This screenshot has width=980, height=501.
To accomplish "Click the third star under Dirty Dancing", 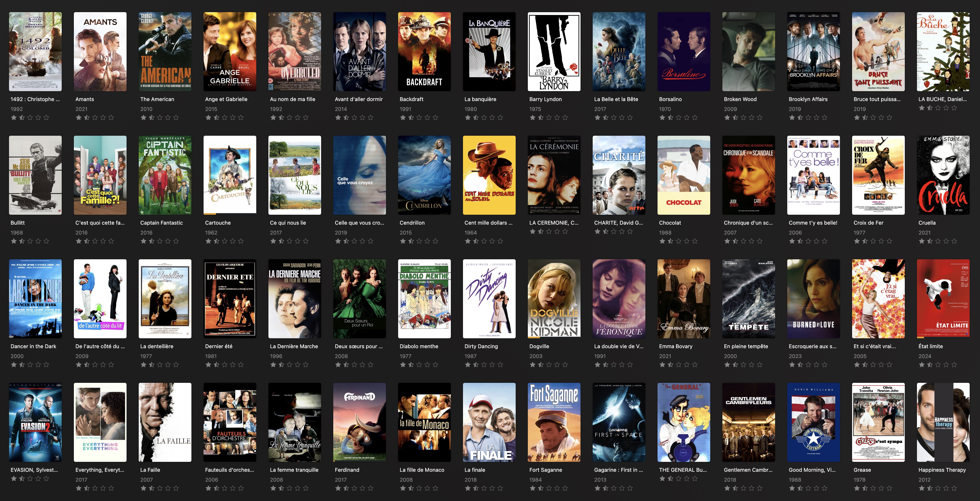I will tap(484, 365).
